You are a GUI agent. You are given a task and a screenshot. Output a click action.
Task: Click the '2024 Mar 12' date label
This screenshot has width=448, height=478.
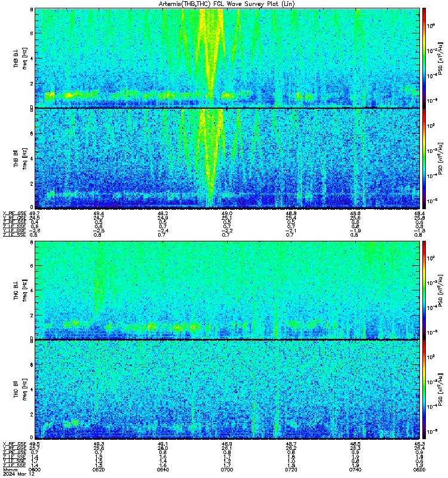pyautogui.click(x=19, y=474)
